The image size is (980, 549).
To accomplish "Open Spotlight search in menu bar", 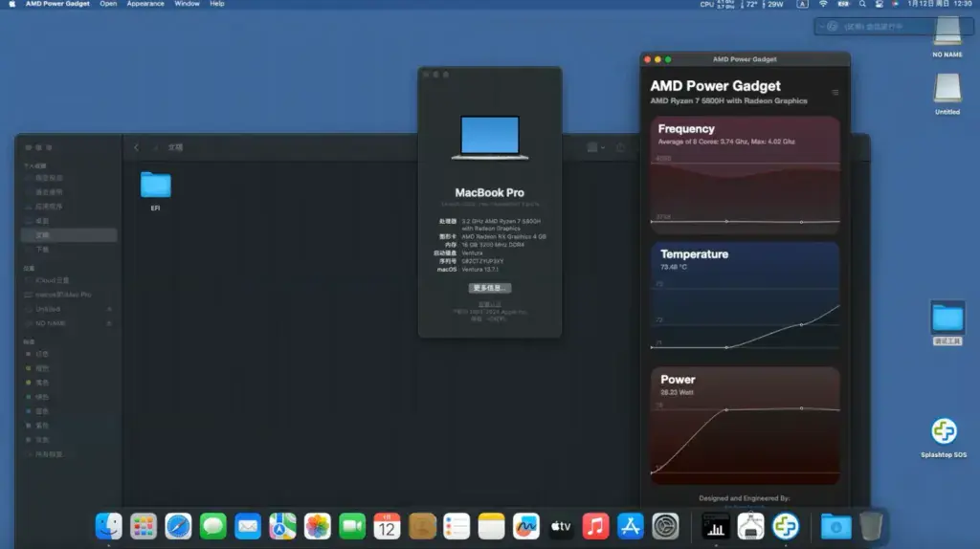I will coord(862,4).
